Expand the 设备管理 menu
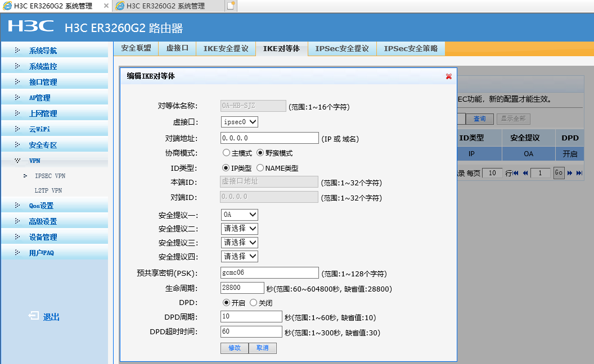Screen dimensions: 594x364 [55, 237]
